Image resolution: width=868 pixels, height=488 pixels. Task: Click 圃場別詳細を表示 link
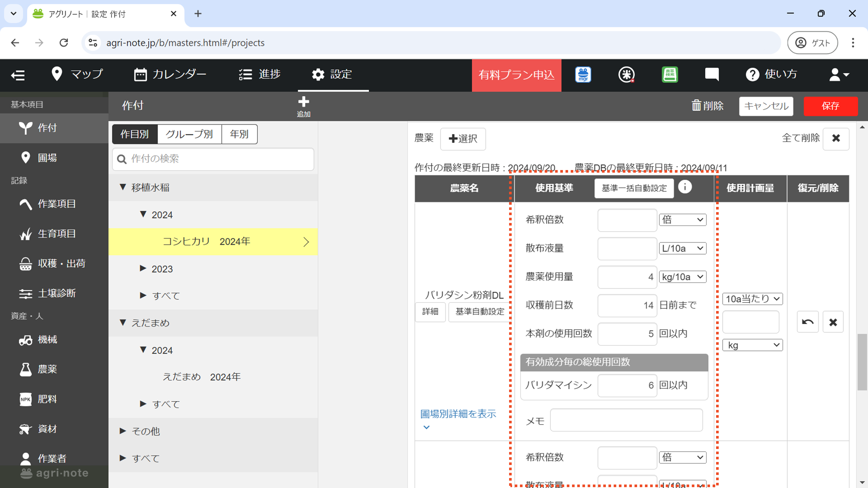pos(458,414)
